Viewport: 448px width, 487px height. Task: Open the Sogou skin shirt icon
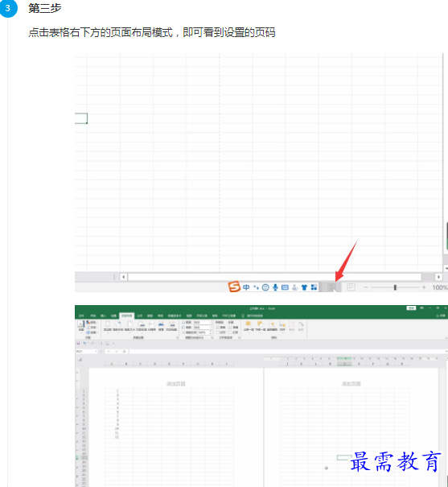point(304,287)
